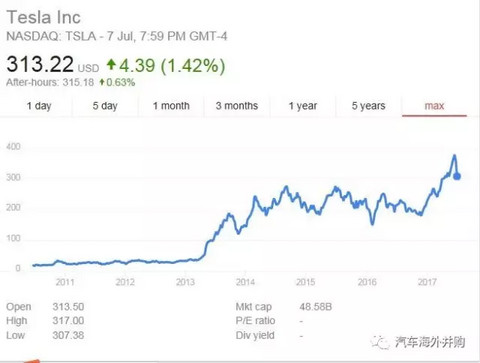Click the small after-hours green arrow

[x=102, y=82]
